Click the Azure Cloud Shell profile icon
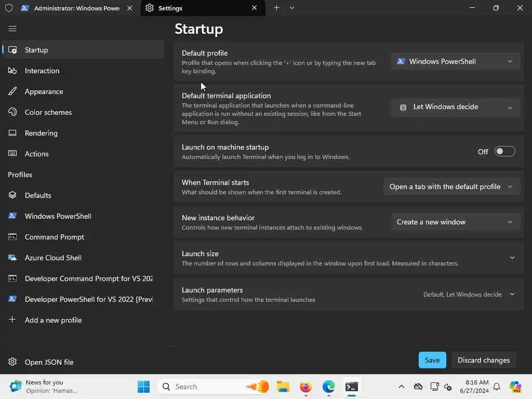Viewport: 532px width, 399px height. 12,258
